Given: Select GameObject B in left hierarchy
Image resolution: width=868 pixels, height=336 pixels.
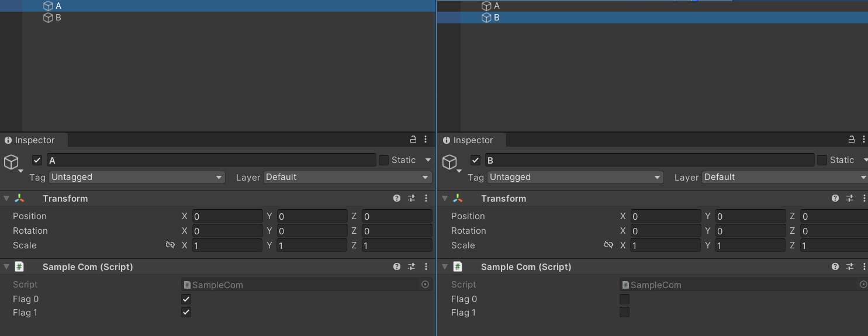Looking at the screenshot, I should tap(58, 18).
